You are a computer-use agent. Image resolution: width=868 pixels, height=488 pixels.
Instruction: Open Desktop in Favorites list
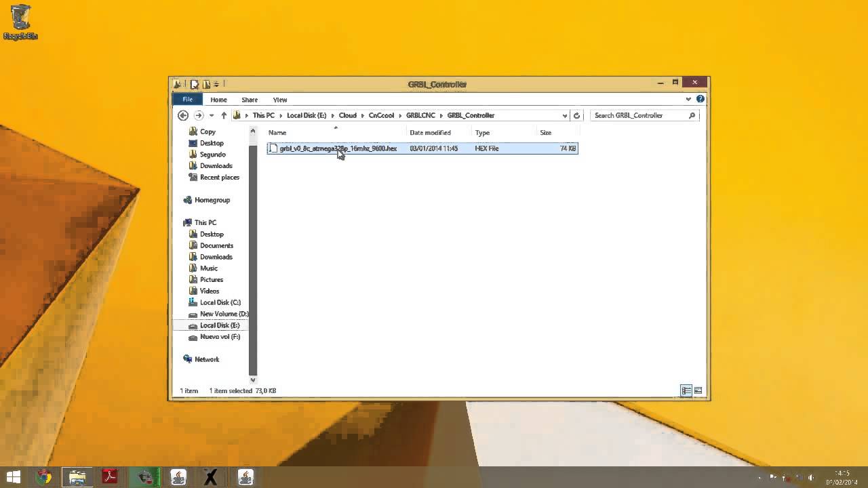click(x=212, y=143)
